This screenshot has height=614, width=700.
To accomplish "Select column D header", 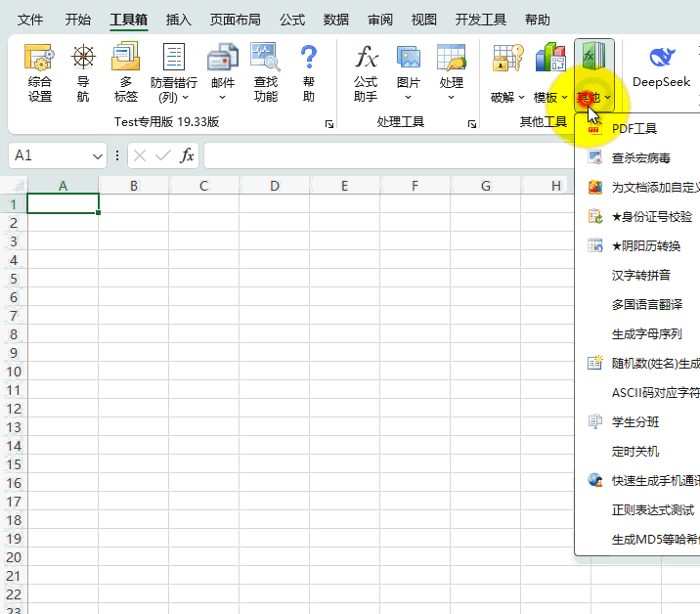I will pyautogui.click(x=275, y=186).
